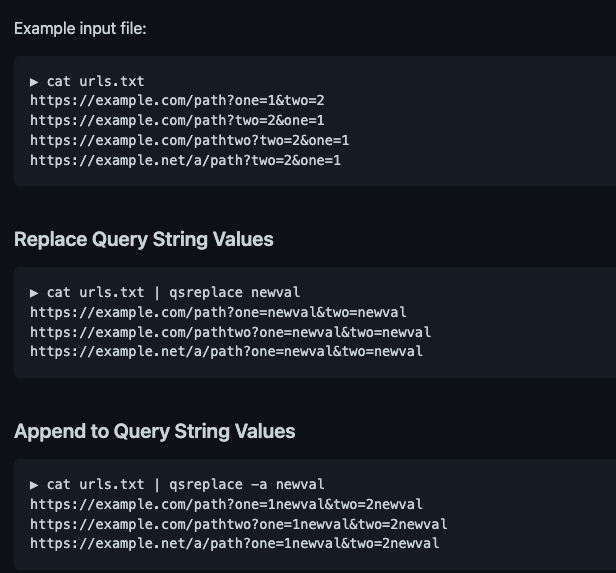Click output example.com/pathtwo?one=newval&two=newval
This screenshot has width=616, height=573.
230,332
